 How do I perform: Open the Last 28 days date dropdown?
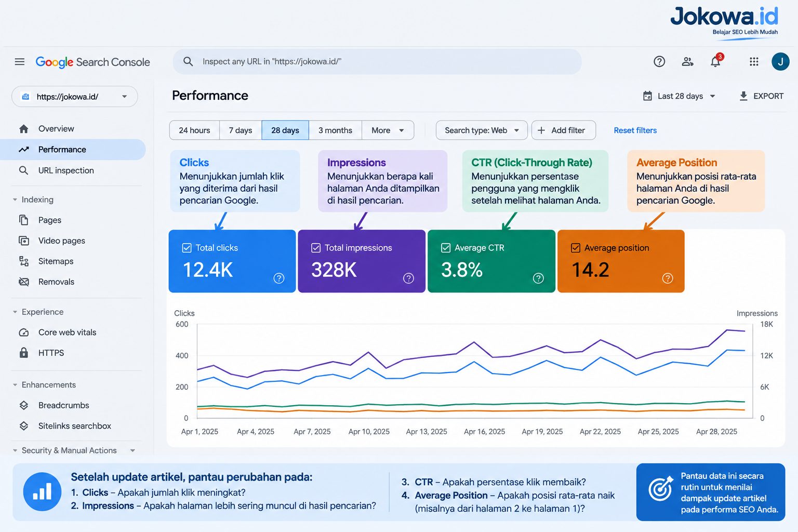point(680,96)
